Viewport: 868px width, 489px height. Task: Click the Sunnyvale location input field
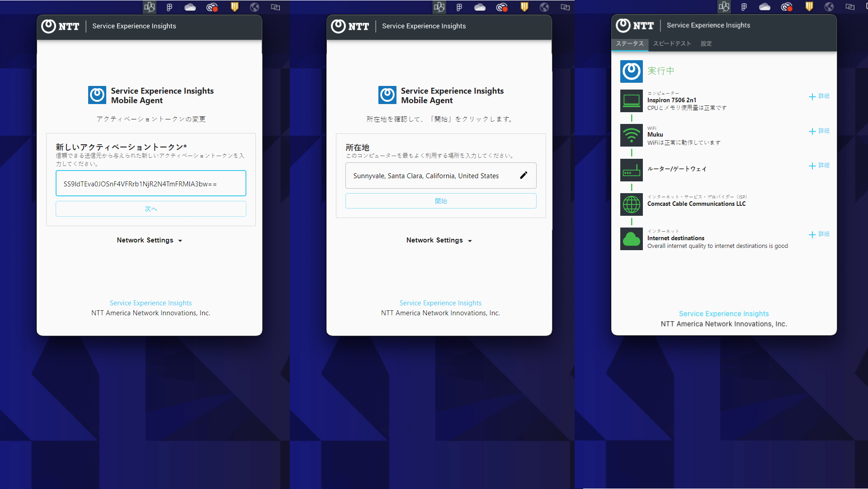click(441, 176)
